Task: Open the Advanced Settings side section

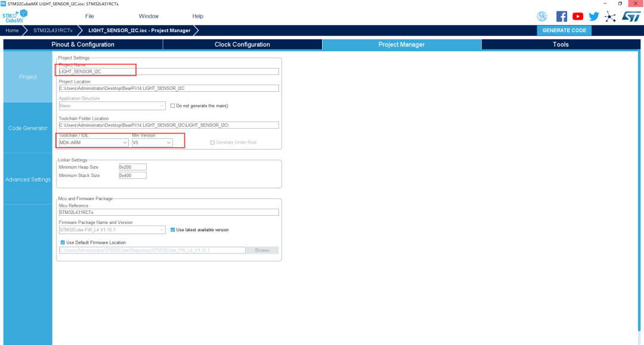Action: coord(28,179)
